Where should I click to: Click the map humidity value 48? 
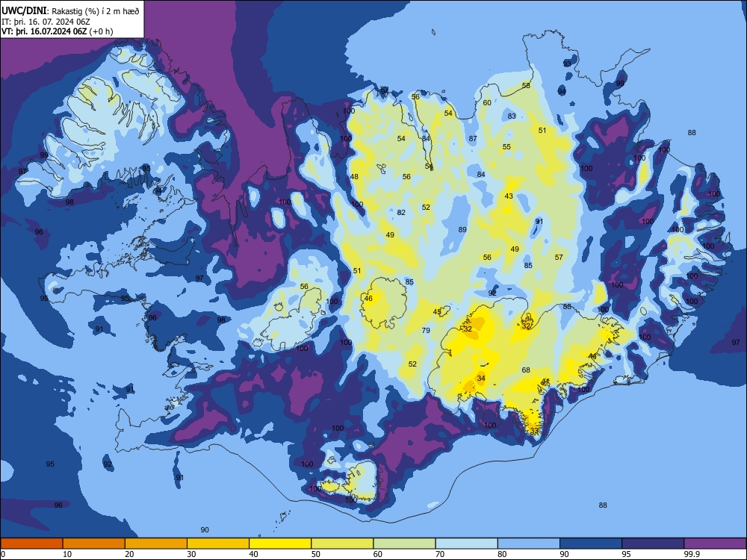(x=354, y=177)
